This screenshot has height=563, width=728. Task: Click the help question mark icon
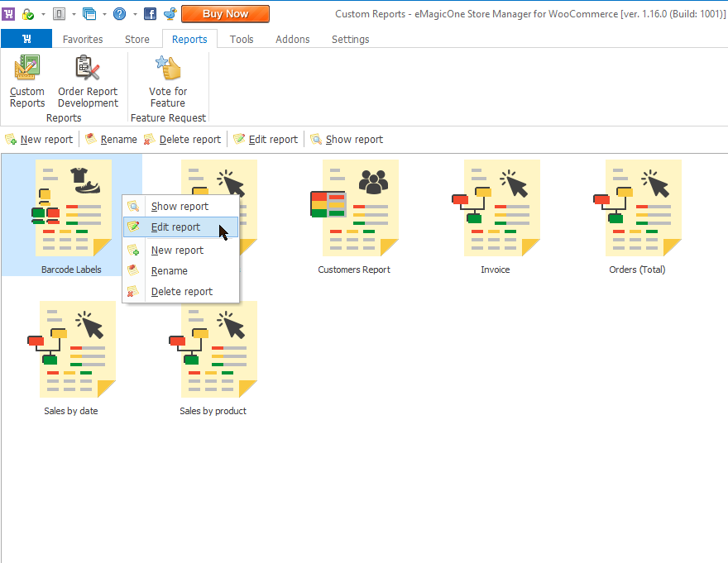click(x=120, y=14)
